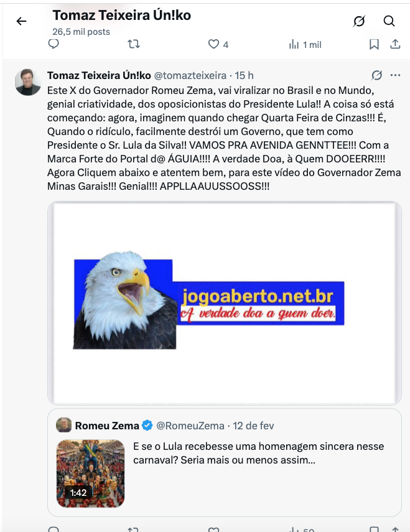Open the jogoaberto.net.br eagle image
410x532 pixels.
pos(225,303)
